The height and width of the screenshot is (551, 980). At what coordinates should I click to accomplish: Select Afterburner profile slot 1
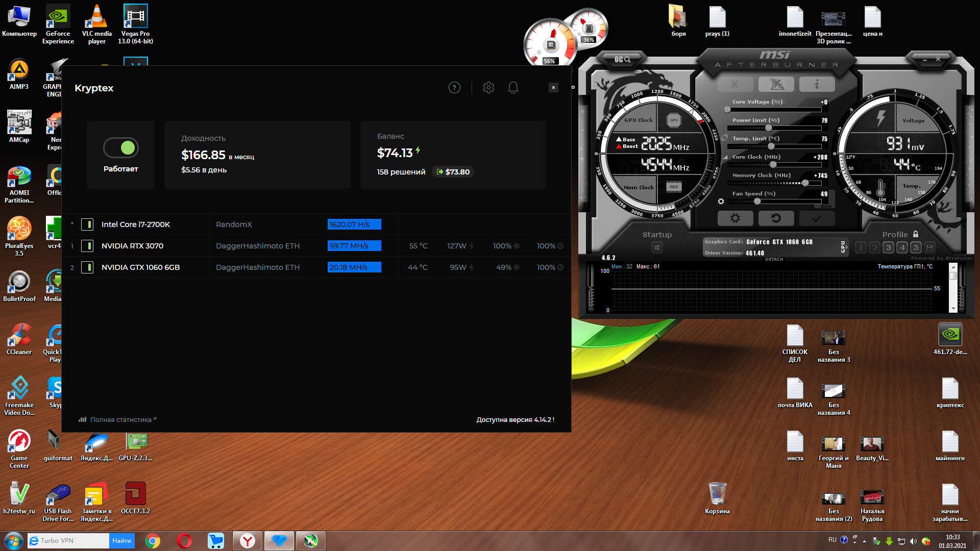pos(861,247)
